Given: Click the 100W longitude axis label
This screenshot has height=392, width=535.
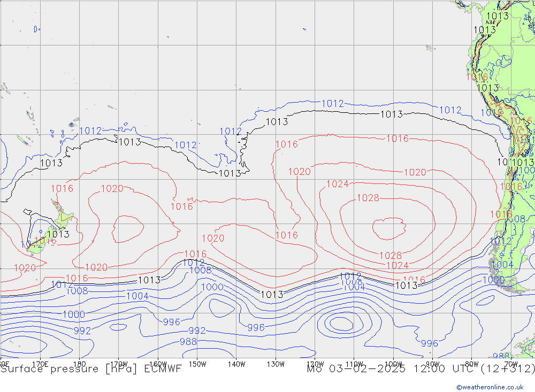Looking at the screenshot, I should coord(393,364).
